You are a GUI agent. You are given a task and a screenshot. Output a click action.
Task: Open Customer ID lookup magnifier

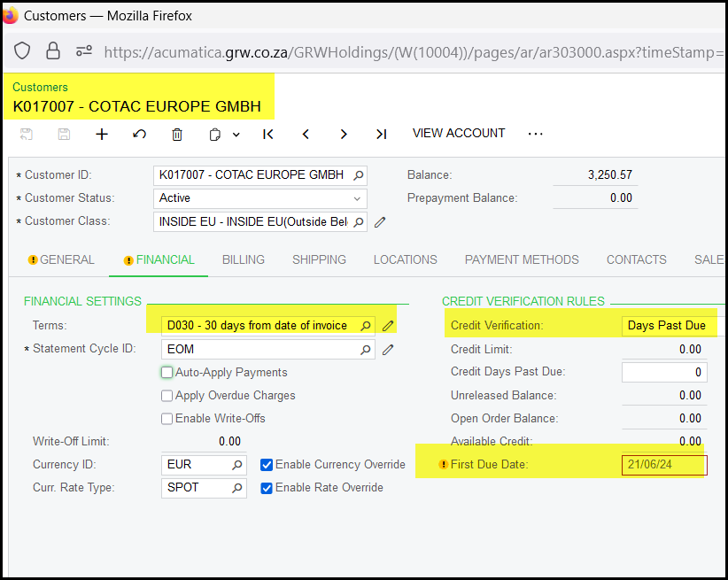[358, 175]
